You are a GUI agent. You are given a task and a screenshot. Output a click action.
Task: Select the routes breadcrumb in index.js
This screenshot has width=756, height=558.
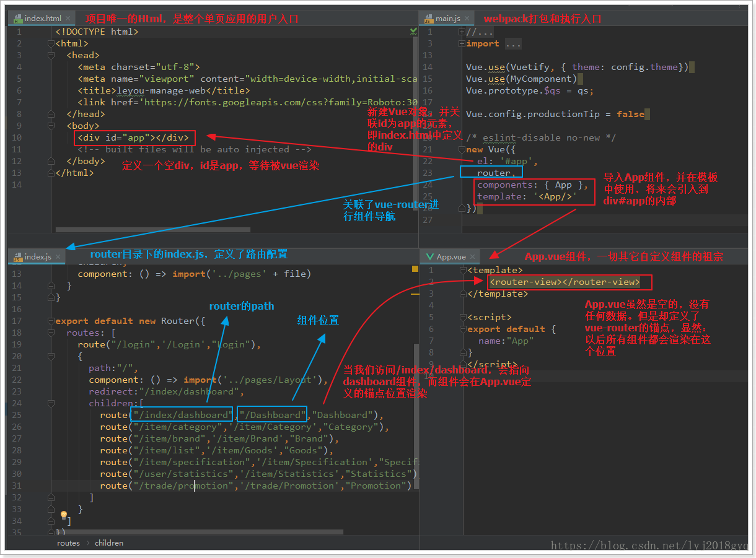[x=69, y=543]
